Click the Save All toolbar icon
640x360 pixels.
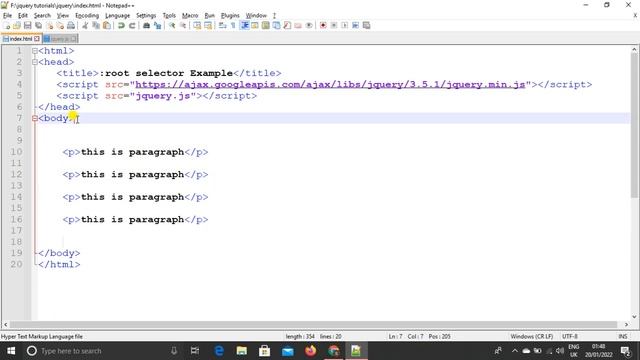coord(38,25)
